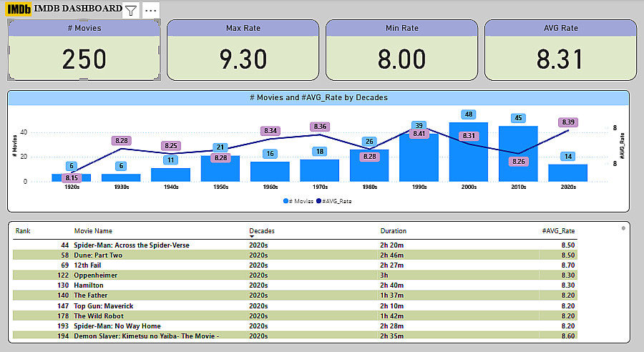Sort table by Movie Name header
Viewport: 644px width, 352px height.
click(93, 231)
